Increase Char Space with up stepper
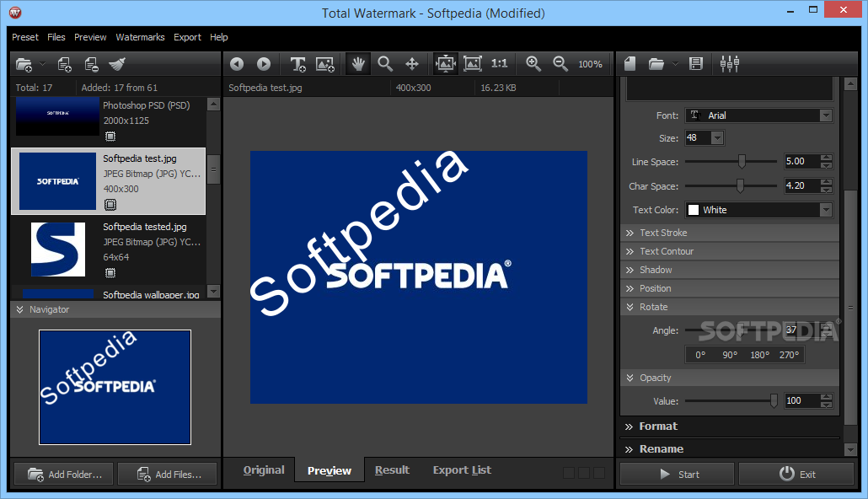 click(x=826, y=182)
